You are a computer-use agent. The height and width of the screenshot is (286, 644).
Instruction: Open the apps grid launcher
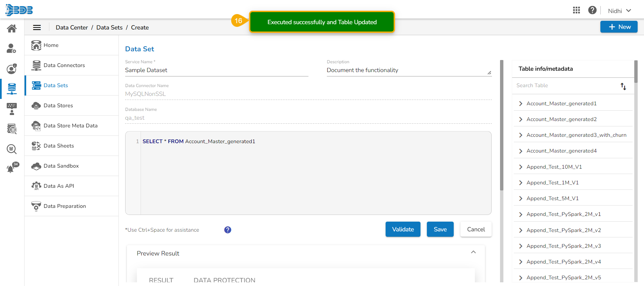click(577, 10)
